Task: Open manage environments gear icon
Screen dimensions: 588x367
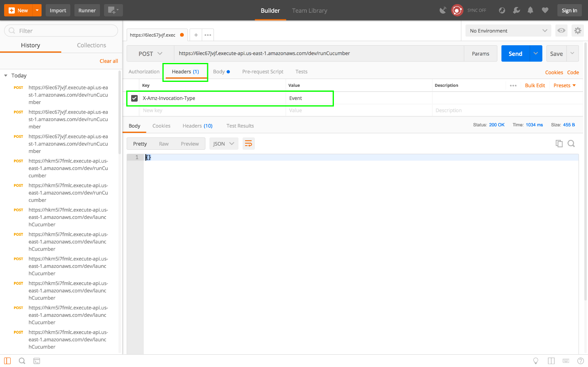Action: [x=578, y=30]
